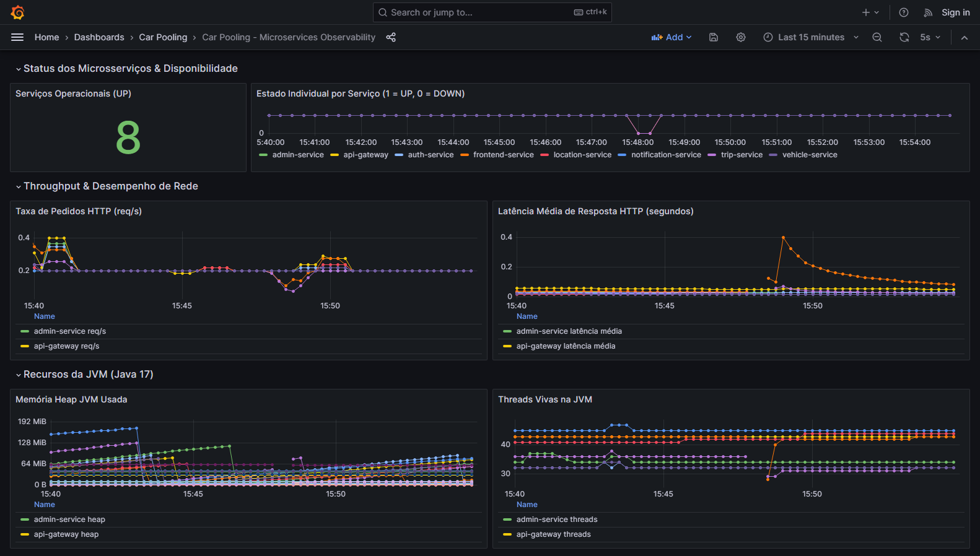The image size is (980, 556).
Task: Click the Sign in link
Action: click(956, 12)
